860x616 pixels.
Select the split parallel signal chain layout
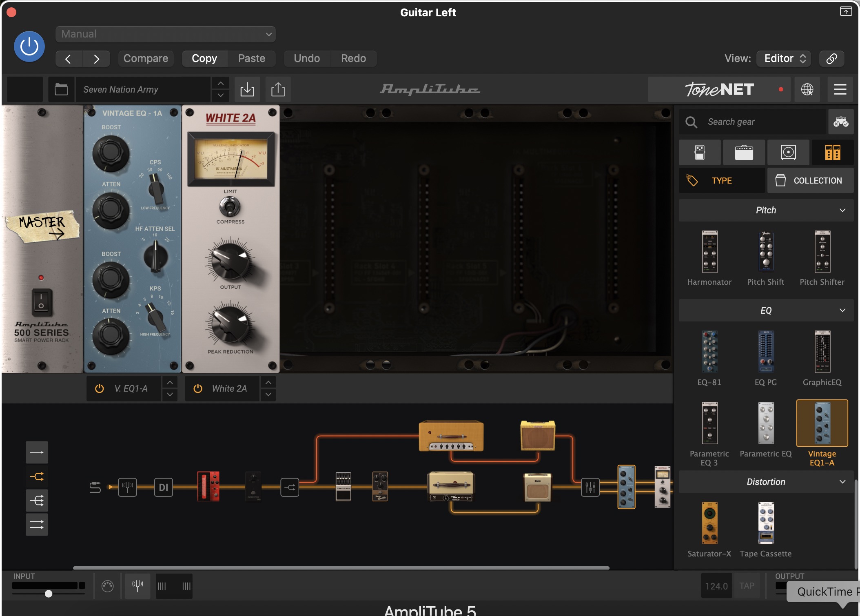pos(37,476)
